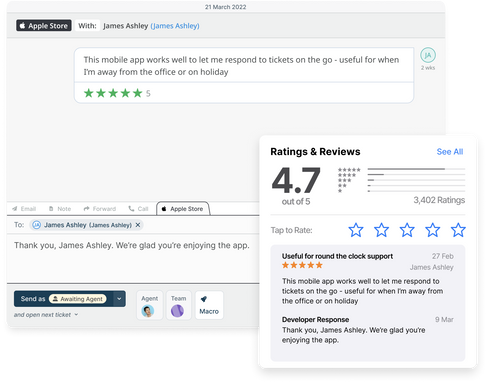Switch to the Email reply tab
The width and height of the screenshot is (488, 384).
point(24,209)
